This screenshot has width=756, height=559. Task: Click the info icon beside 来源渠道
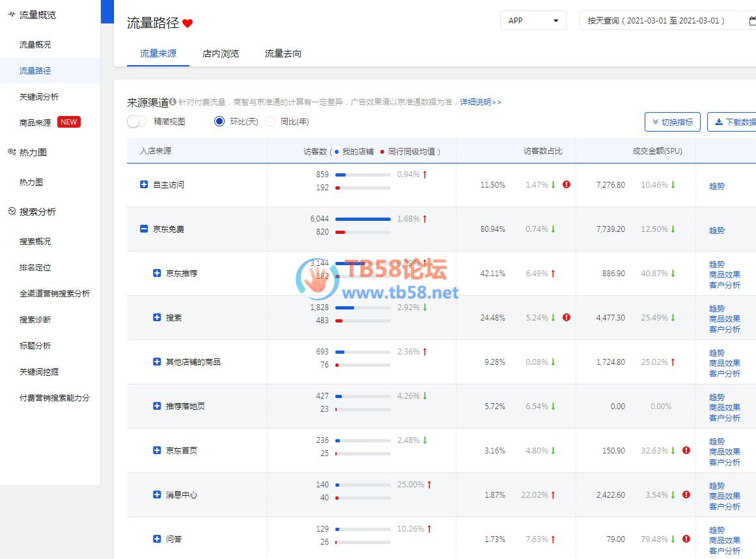click(173, 102)
